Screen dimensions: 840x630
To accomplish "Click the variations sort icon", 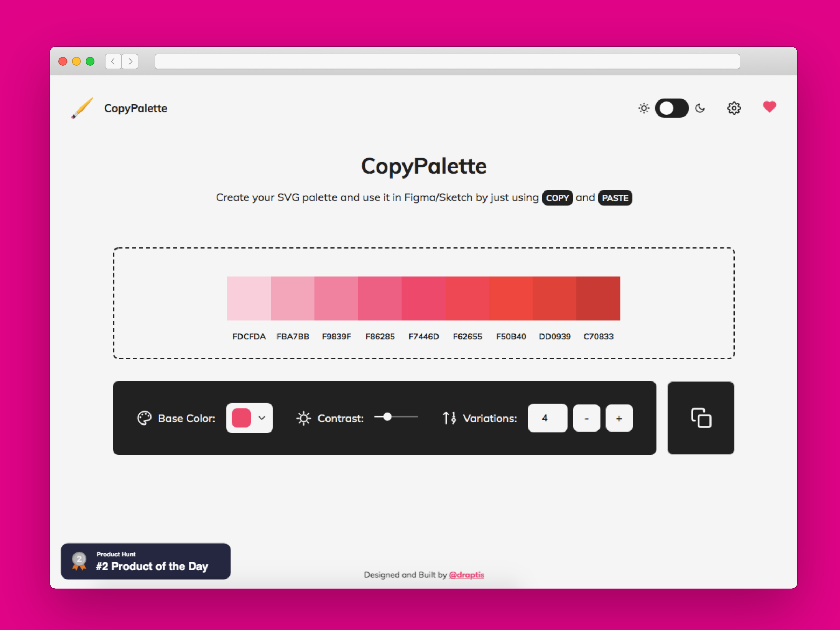I will point(447,418).
